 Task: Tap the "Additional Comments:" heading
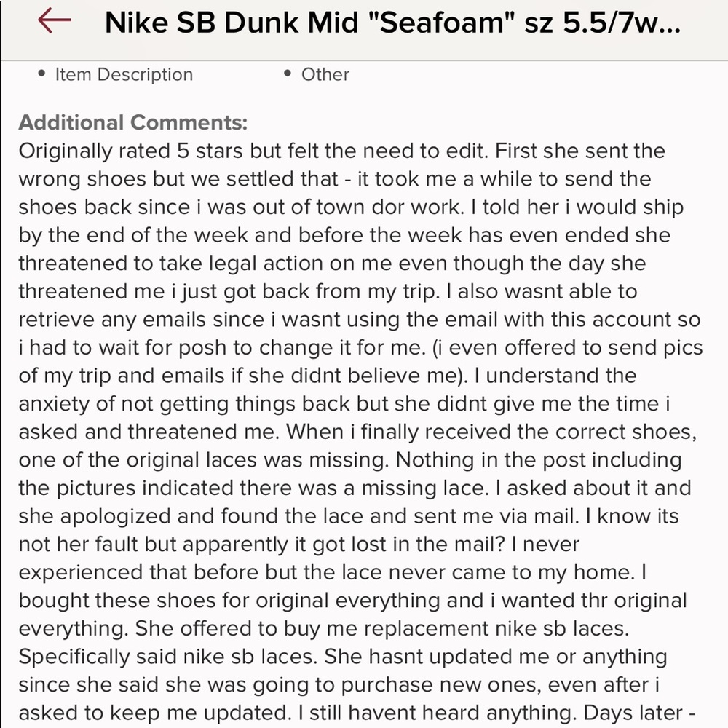[x=133, y=122]
